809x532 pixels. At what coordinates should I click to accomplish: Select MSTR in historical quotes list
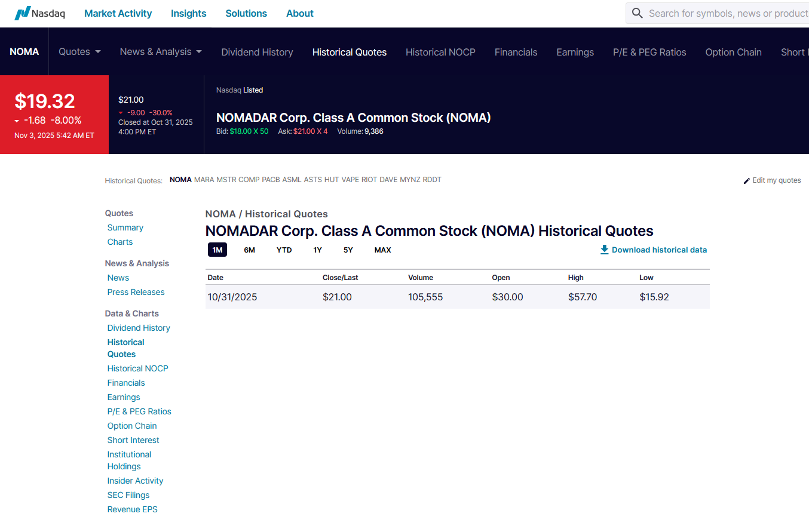click(x=226, y=180)
